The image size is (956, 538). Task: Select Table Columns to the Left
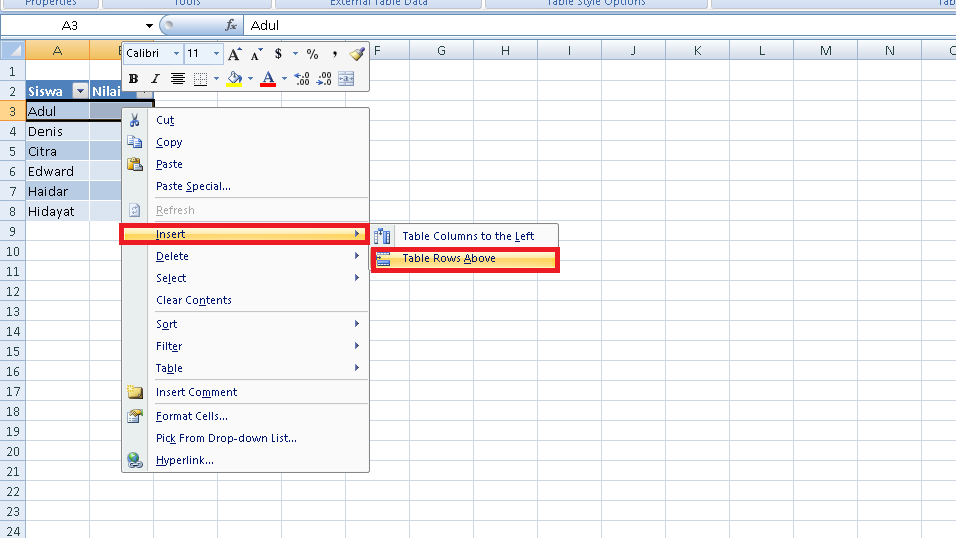point(467,236)
